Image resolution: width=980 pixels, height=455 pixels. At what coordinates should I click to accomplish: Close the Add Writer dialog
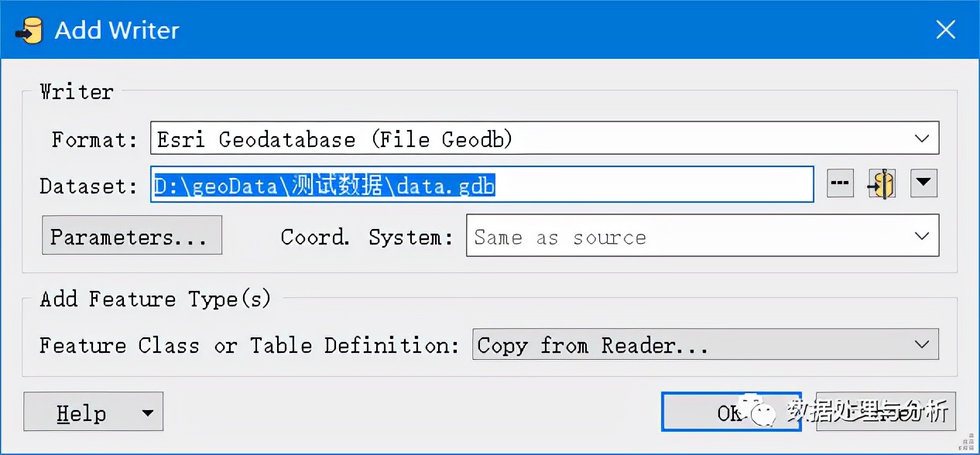[x=945, y=30]
